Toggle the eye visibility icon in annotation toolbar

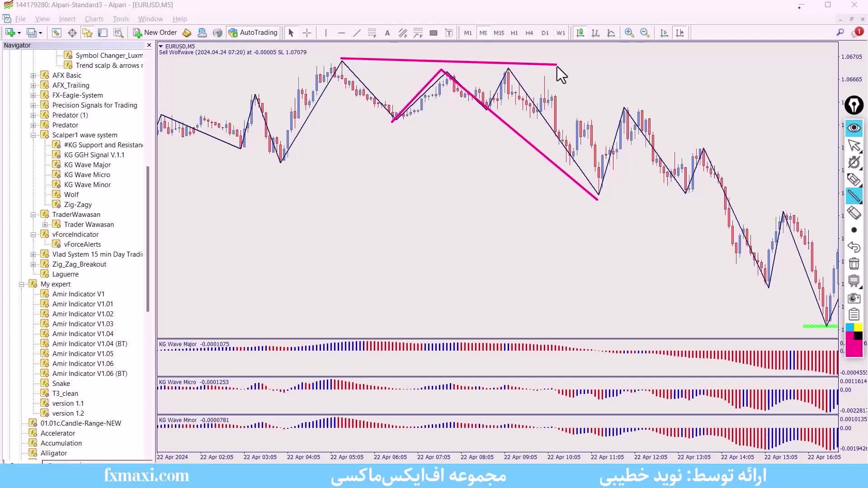pyautogui.click(x=854, y=128)
